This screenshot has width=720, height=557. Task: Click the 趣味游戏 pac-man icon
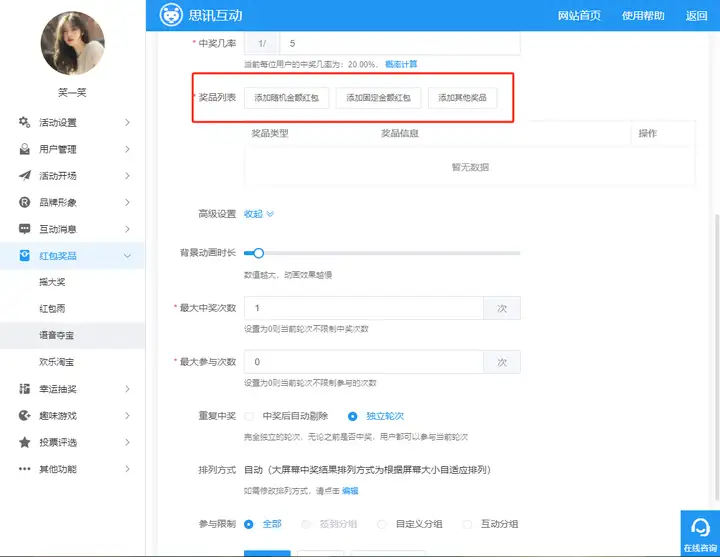24,415
